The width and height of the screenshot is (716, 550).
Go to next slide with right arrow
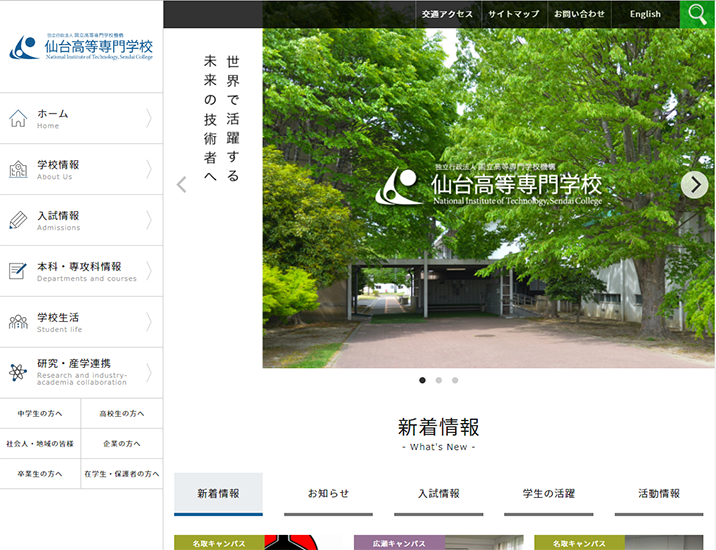pyautogui.click(x=695, y=185)
